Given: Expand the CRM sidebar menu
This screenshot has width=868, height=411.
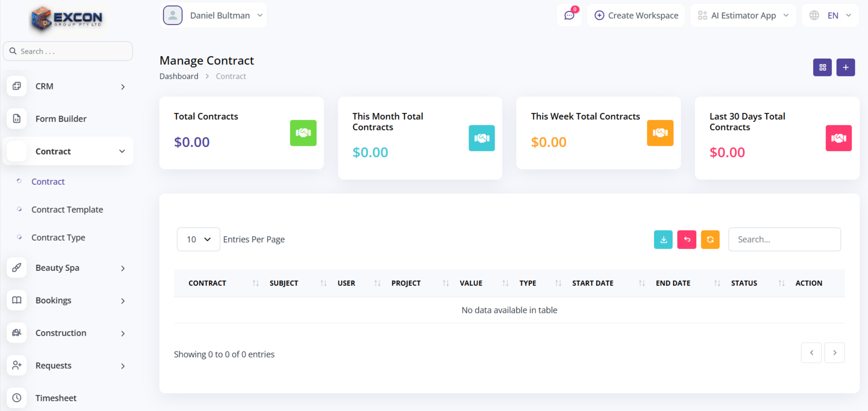Looking at the screenshot, I should pos(67,87).
